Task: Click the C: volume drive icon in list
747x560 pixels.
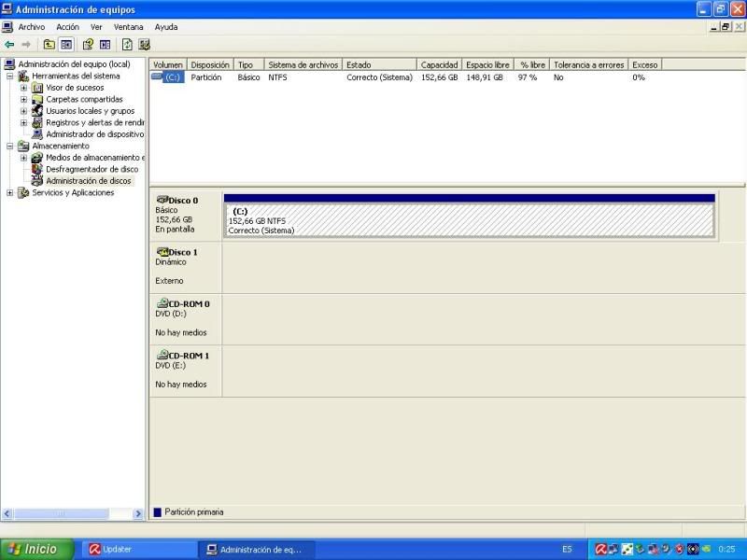Action: (157, 77)
